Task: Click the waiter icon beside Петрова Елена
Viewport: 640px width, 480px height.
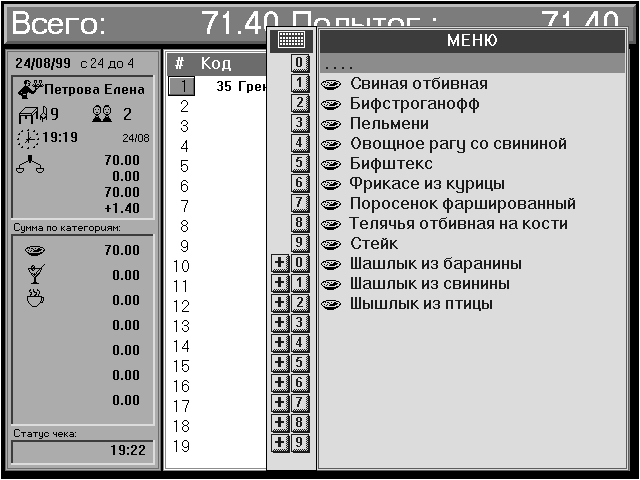Action: (30, 89)
